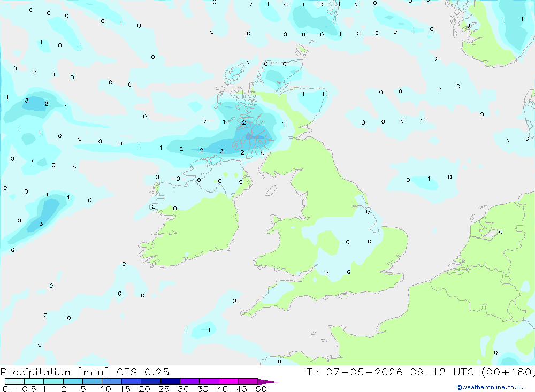Click the 'GFS 0.25' model label
The height and width of the screenshot is (392, 535).
pyautogui.click(x=143, y=372)
